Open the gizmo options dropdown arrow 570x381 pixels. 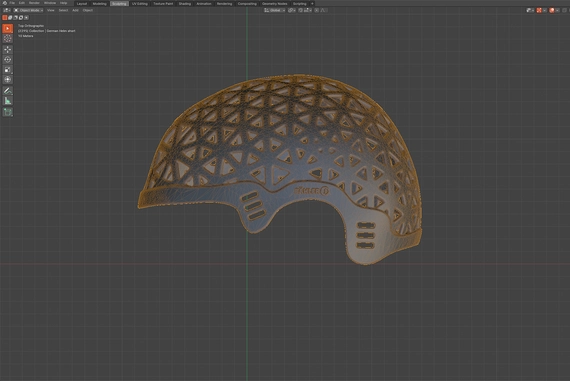(545, 10)
